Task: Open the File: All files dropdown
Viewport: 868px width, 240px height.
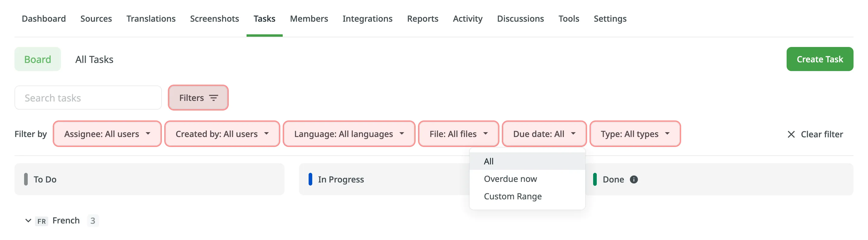Action: 458,134
